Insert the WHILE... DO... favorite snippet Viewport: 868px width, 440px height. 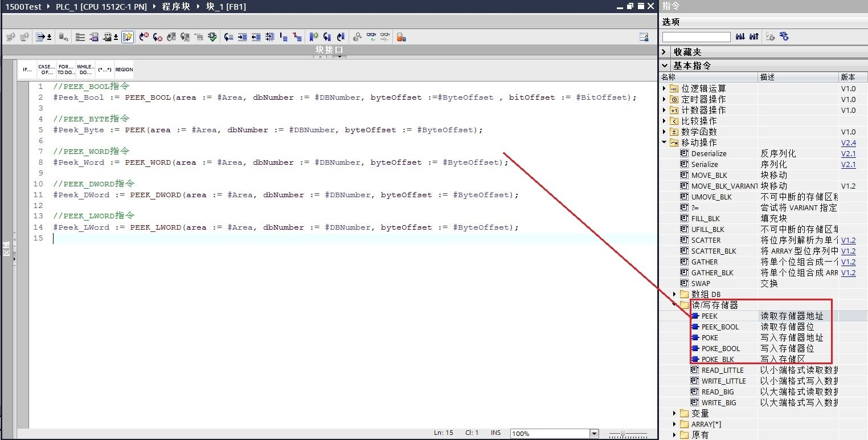coord(85,70)
